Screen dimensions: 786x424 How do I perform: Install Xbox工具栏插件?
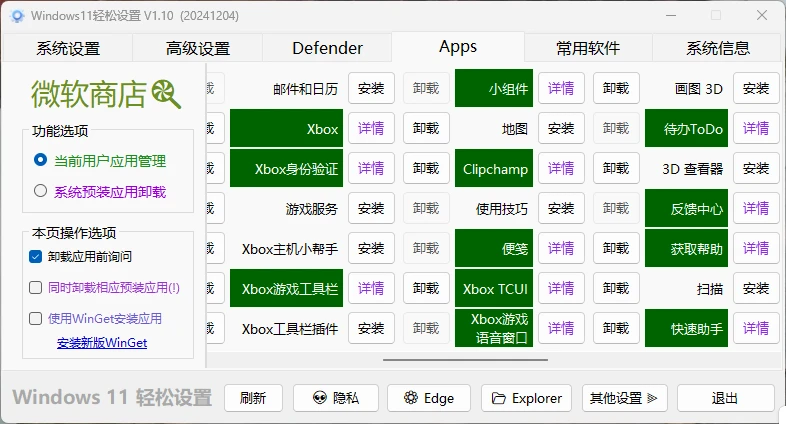(371, 329)
